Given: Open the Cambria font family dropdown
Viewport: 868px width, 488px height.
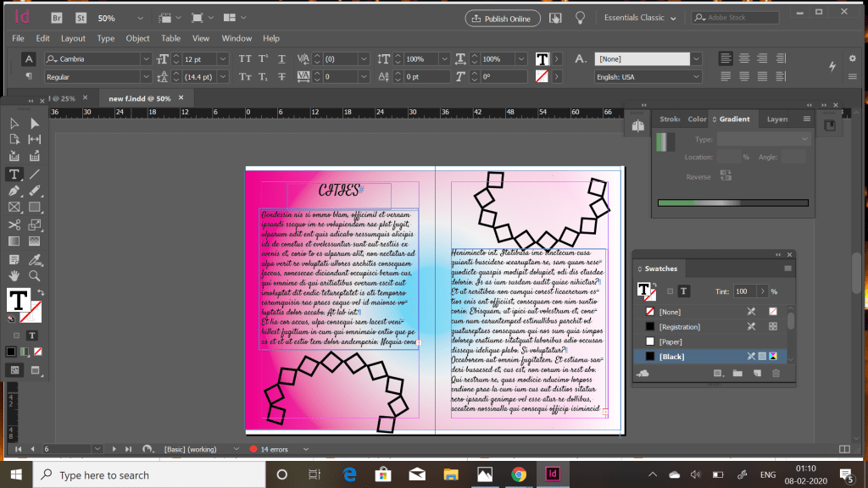Looking at the screenshot, I should coord(145,59).
